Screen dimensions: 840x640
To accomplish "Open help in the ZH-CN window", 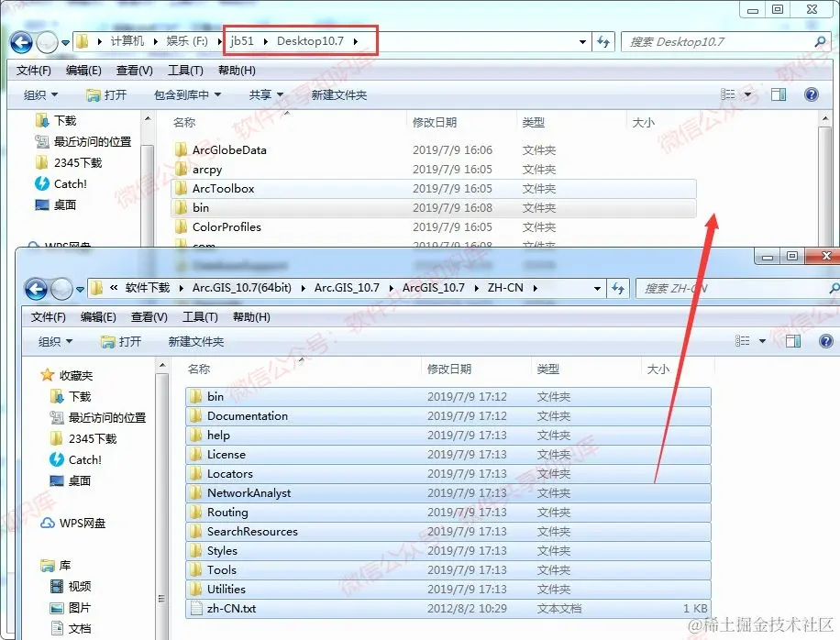I will coord(826,341).
